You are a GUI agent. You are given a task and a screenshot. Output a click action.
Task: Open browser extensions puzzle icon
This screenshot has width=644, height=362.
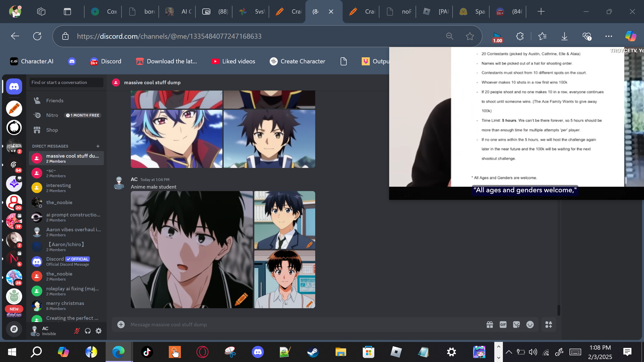[520, 36]
